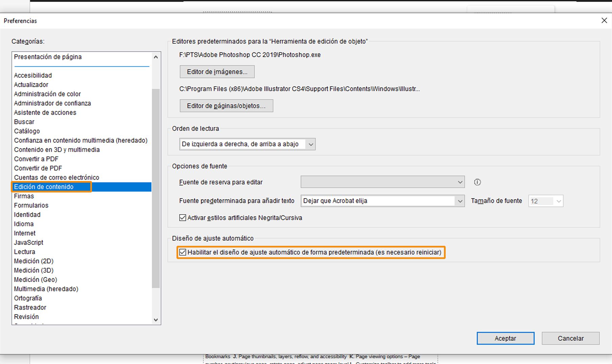This screenshot has height=364, width=612.
Task: Open the "Formularios" preferences category
Action: coord(31,205)
